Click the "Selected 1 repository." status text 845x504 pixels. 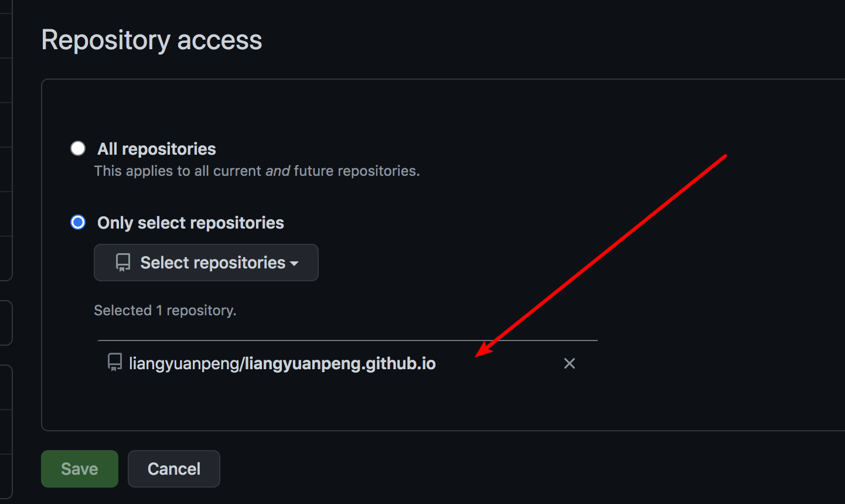coord(165,310)
